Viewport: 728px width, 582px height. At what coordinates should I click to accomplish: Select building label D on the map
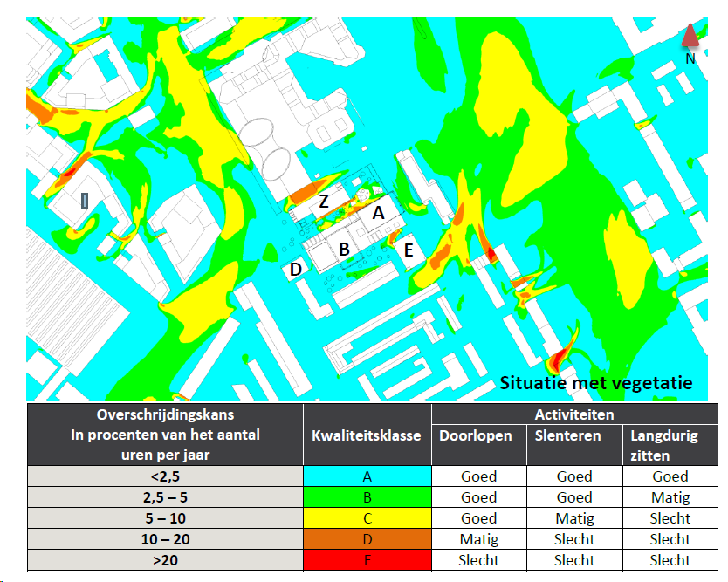click(x=296, y=270)
